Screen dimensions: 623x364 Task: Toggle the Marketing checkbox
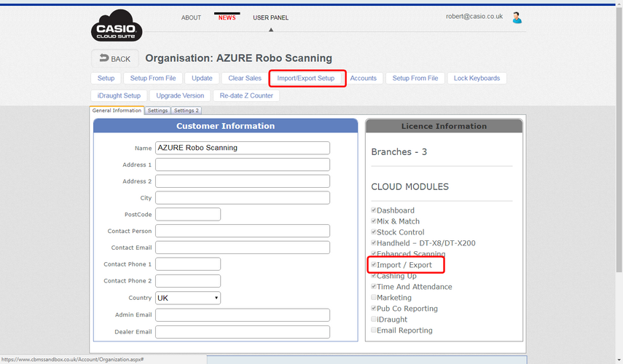(374, 297)
